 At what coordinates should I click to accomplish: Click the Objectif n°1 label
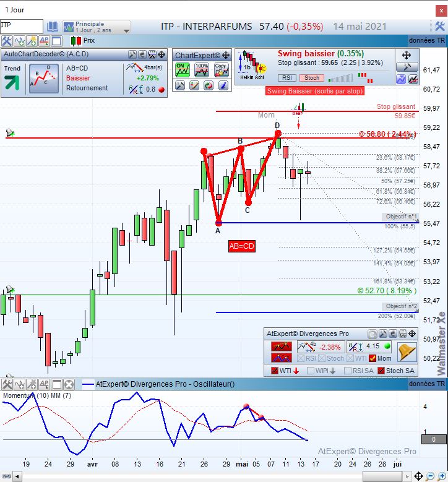400,217
